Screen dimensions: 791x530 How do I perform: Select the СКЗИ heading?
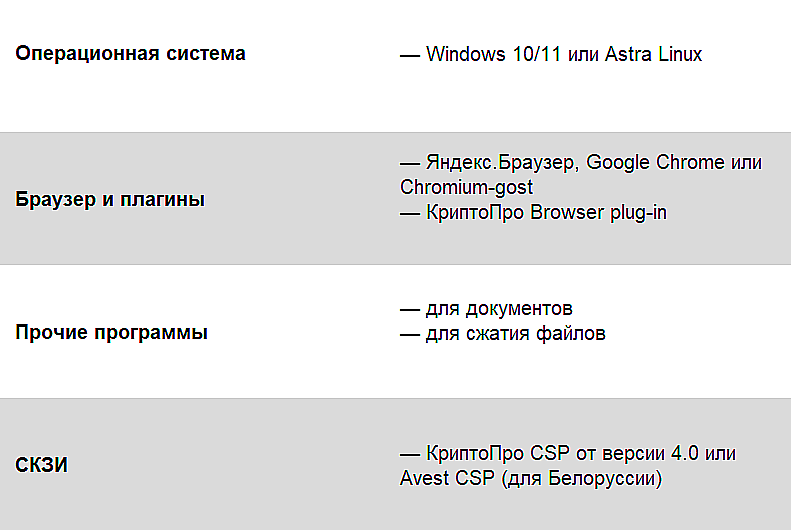41,466
